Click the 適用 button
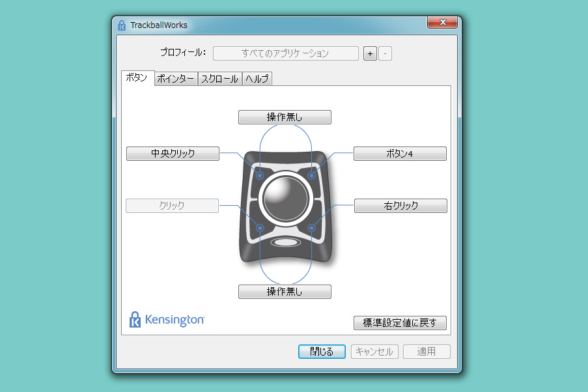Viewport: 588px width, 392px height. pos(427,352)
